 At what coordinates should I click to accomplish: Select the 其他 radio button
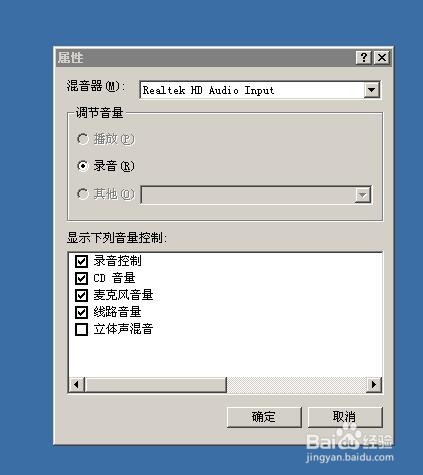[x=83, y=193]
